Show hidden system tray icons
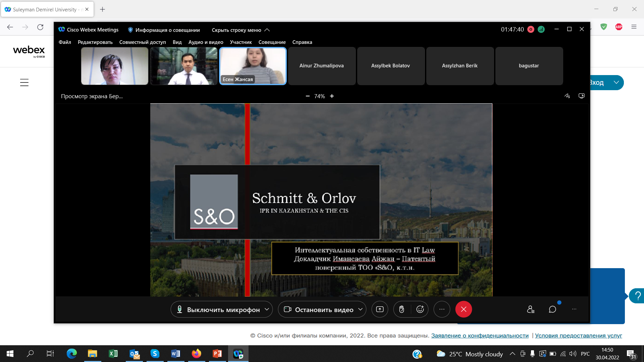This screenshot has width=644, height=362. [512, 354]
